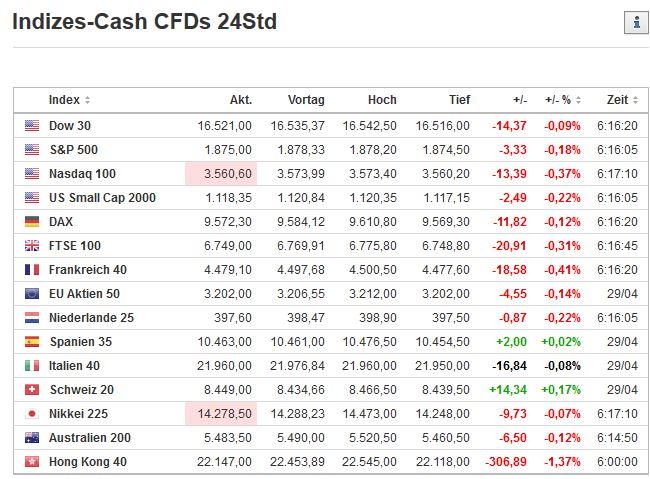Click the Vortag column header
Image resolution: width=650 pixels, height=479 pixels.
[x=306, y=100]
